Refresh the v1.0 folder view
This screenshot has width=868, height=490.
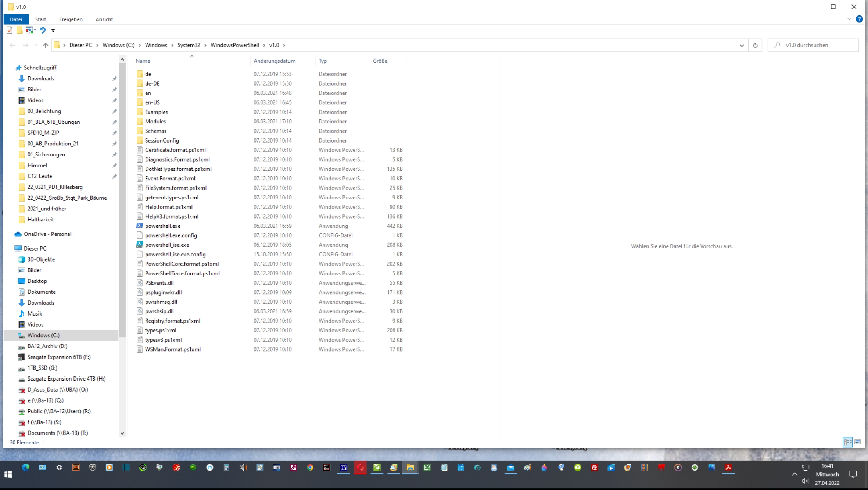755,45
